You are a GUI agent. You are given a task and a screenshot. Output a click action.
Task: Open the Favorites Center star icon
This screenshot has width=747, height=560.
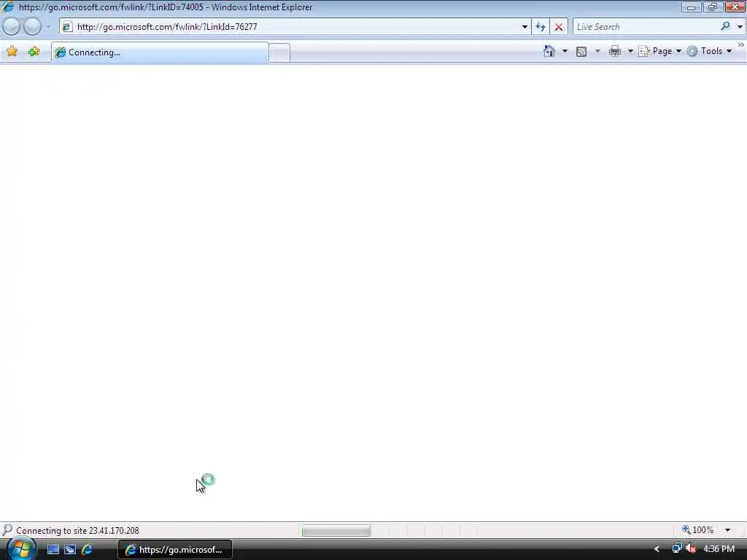pyautogui.click(x=12, y=52)
